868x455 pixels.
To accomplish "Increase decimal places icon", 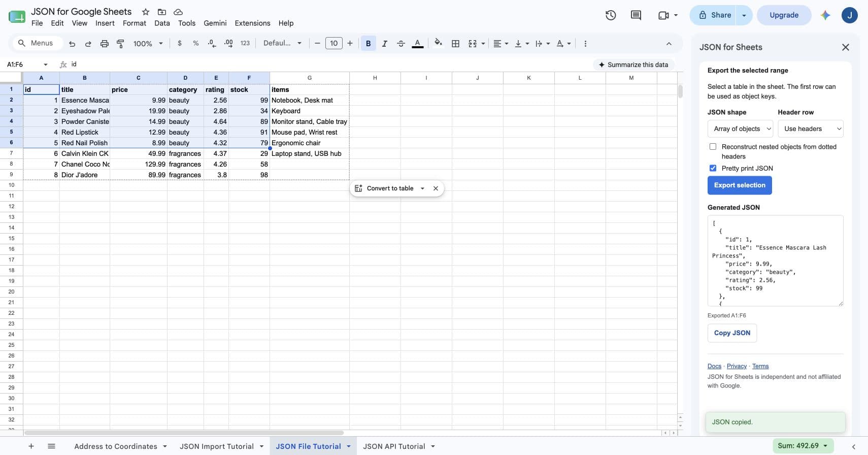I will click(x=228, y=44).
